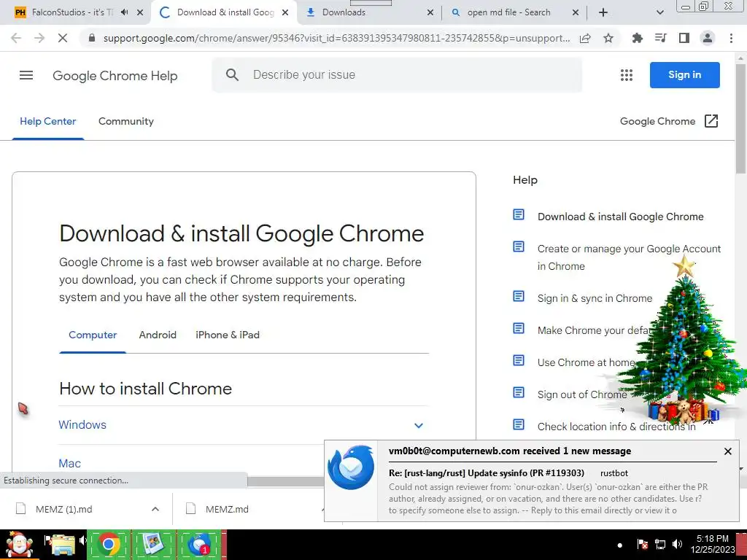Open the MEMZ (1).md downloaded file
This screenshot has width=747, height=560.
tap(64, 509)
